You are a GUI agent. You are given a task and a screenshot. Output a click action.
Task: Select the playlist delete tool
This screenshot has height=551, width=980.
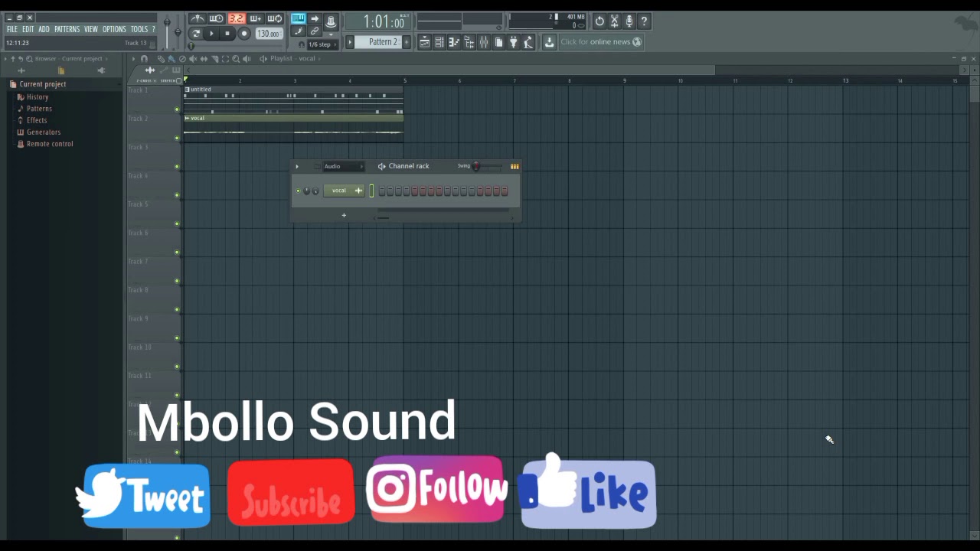point(182,59)
